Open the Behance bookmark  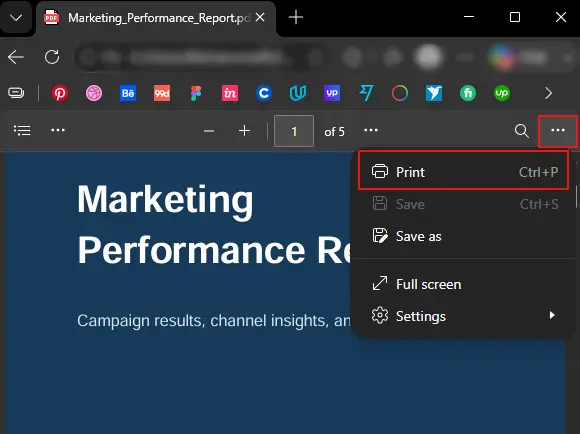128,93
